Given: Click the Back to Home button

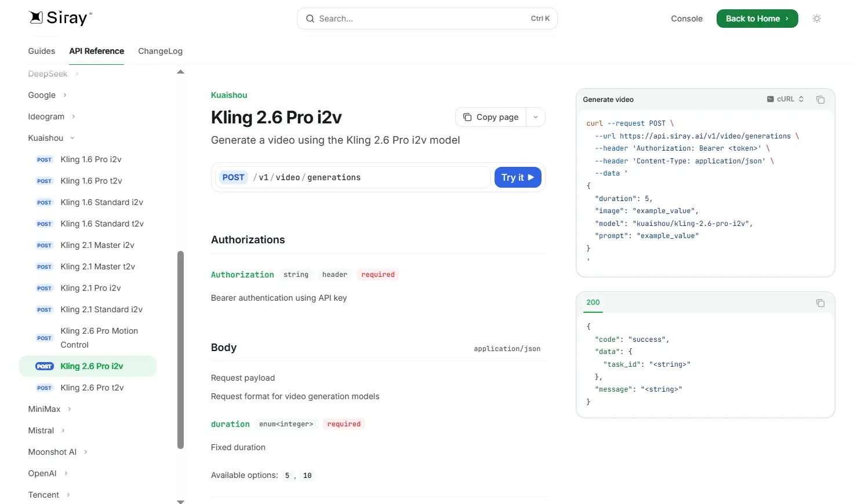Looking at the screenshot, I should point(757,19).
